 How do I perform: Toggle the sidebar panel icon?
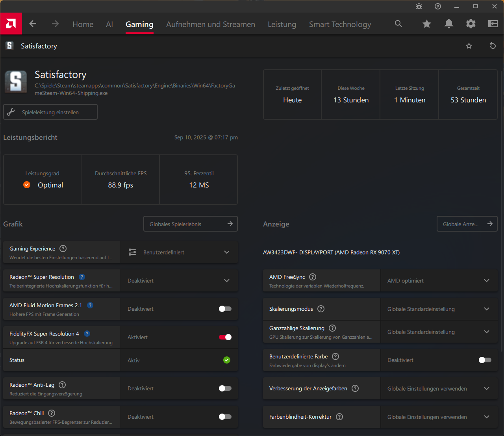tap(493, 24)
